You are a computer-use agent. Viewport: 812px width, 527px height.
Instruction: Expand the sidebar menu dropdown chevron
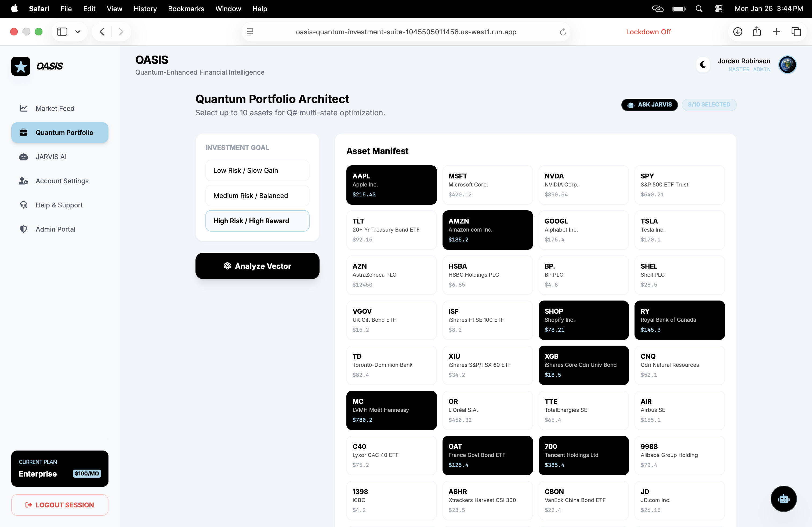coord(78,32)
